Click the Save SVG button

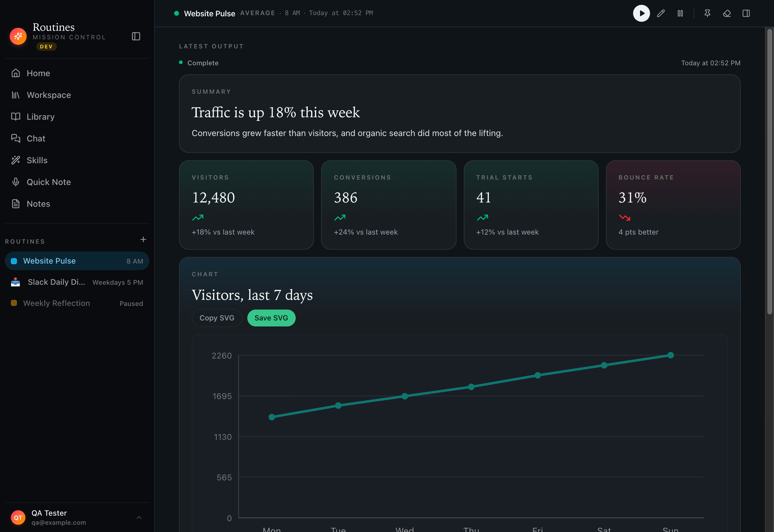[x=271, y=318]
